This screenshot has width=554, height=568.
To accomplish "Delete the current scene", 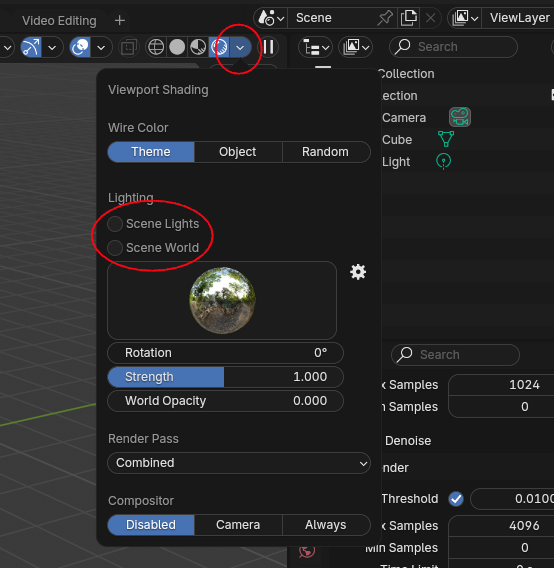I will click(x=430, y=17).
